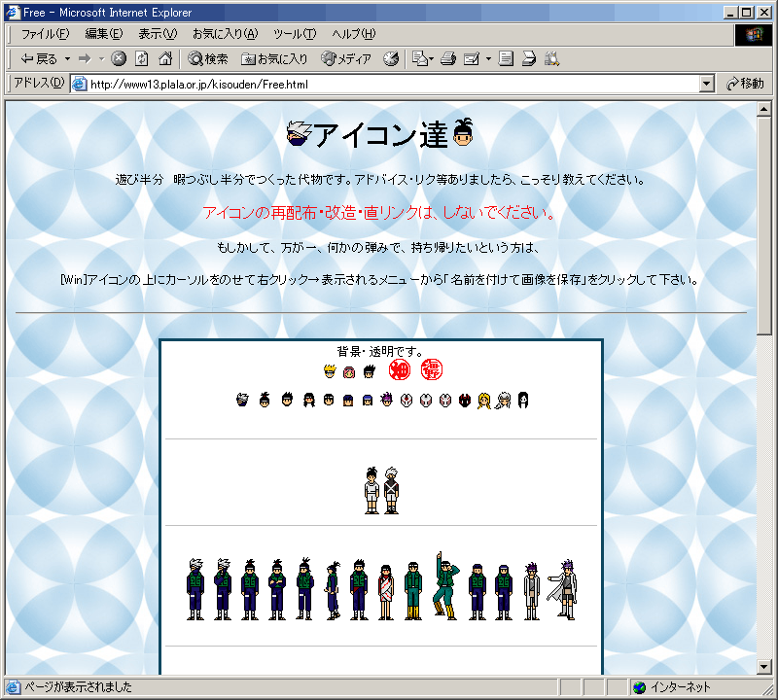
Task: Open the back button history dropdown
Action: (67, 59)
